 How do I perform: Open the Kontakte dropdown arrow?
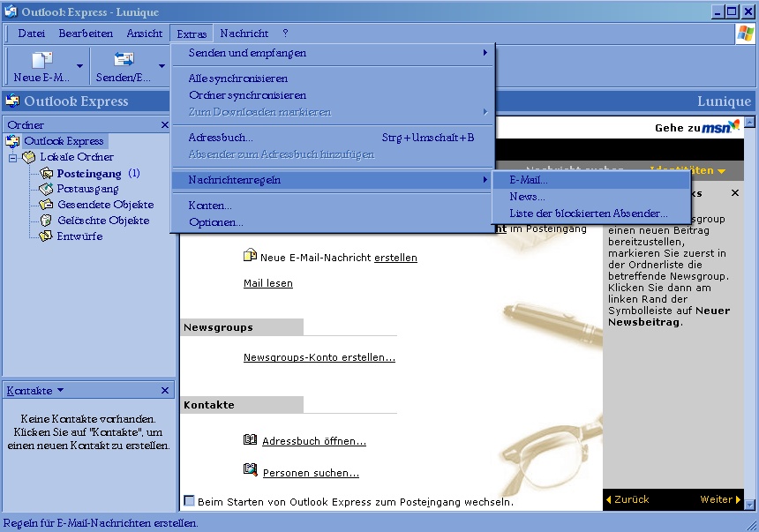point(60,390)
